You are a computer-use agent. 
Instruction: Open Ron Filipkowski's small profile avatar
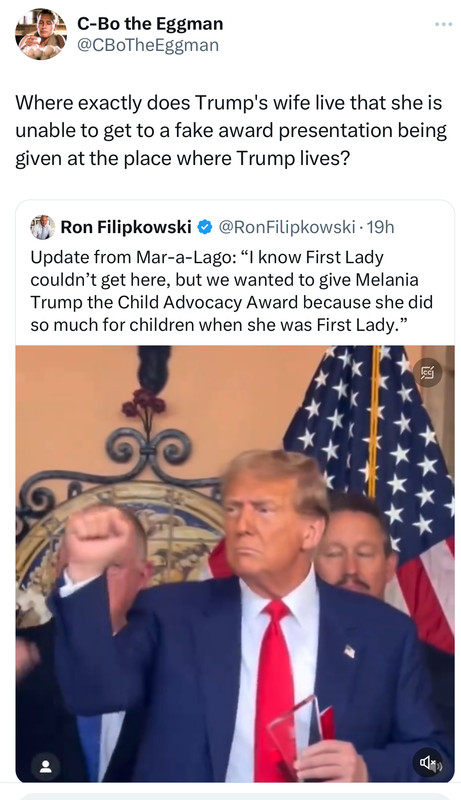click(43, 227)
